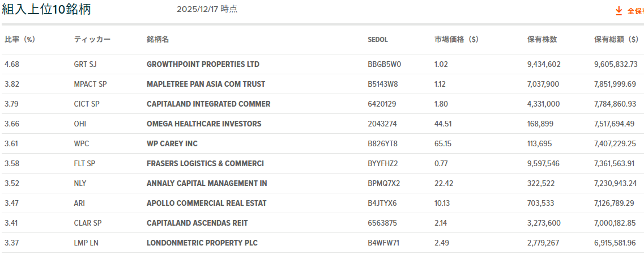Screen dimensions: 644x258
Task: Click the 銘柄名 column header
Action: [x=157, y=39]
